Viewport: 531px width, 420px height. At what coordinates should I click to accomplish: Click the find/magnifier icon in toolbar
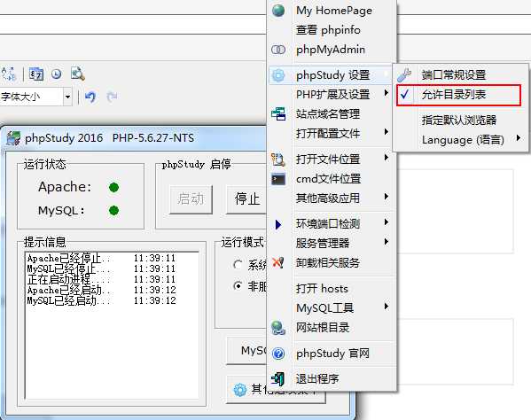[77, 74]
